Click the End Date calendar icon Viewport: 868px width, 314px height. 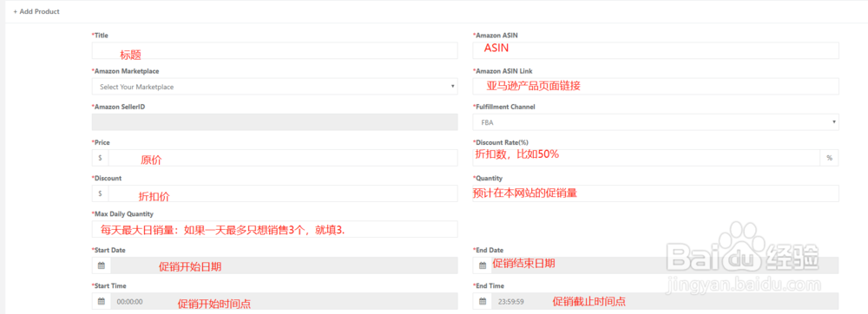[482, 265]
